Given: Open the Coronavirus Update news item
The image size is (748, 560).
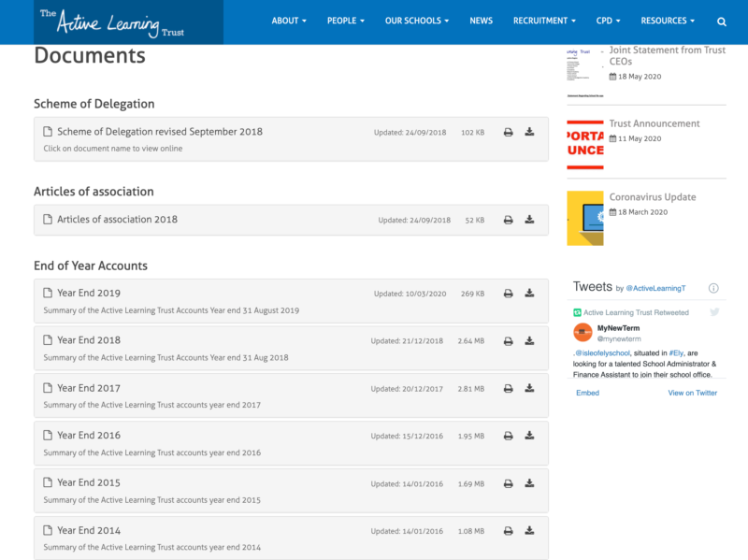Looking at the screenshot, I should (x=653, y=197).
